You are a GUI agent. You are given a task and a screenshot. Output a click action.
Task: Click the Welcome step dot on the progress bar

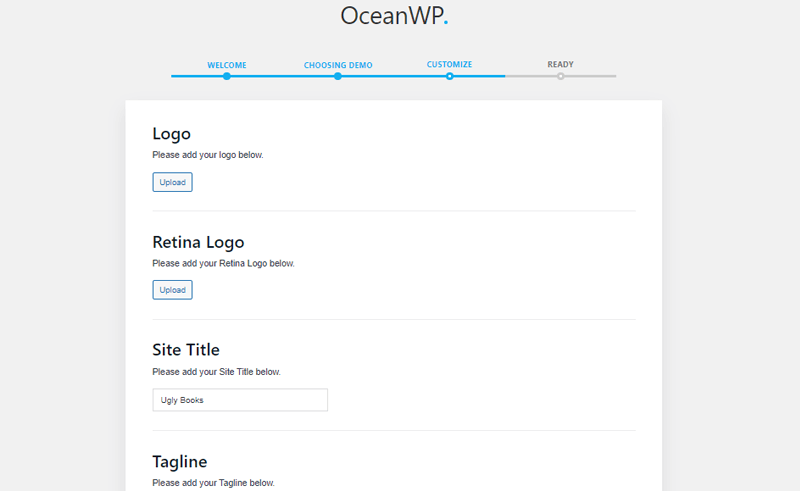pos(227,77)
